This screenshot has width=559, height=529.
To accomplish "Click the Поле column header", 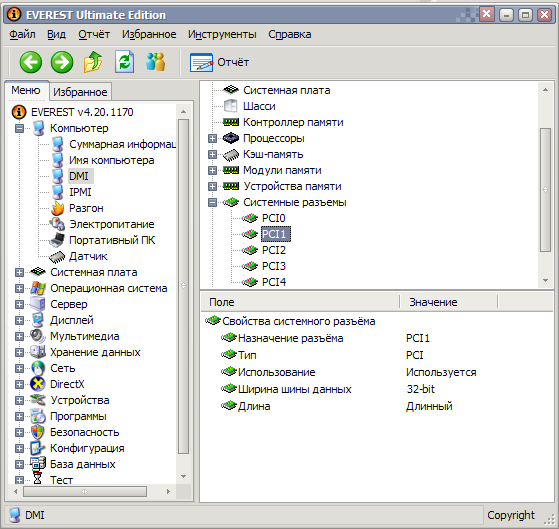I will tap(299, 302).
